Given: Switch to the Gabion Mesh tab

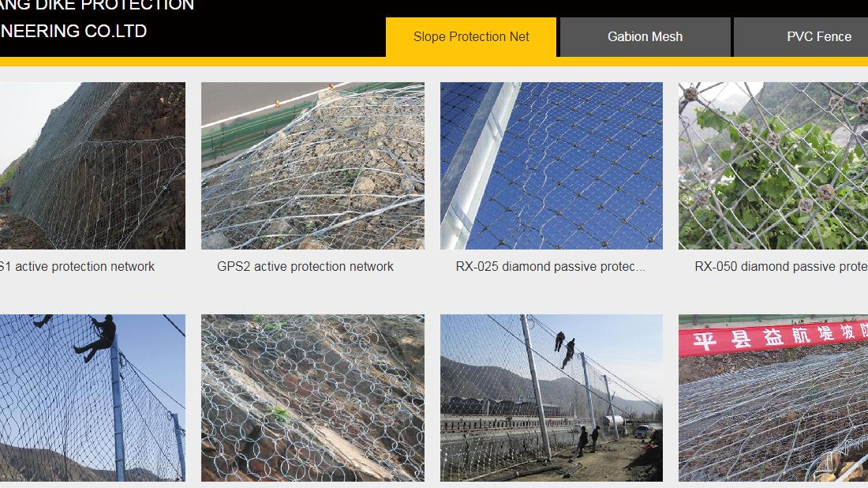Looking at the screenshot, I should pyautogui.click(x=645, y=37).
